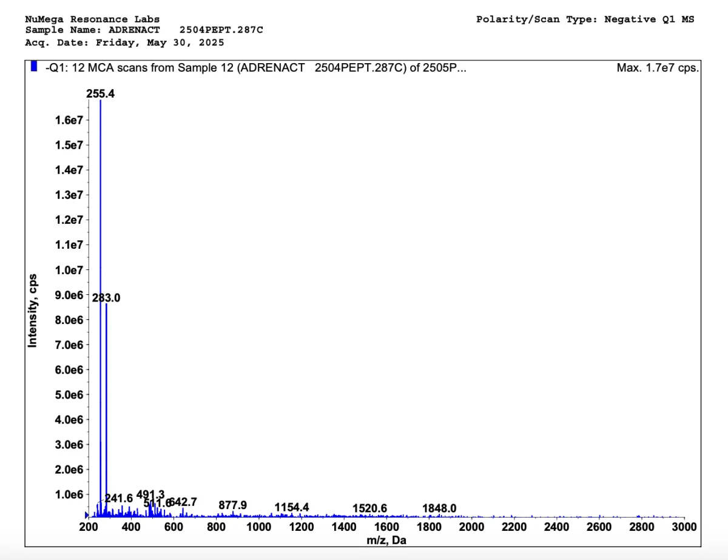Click the 'm/z, Da' axis label

386,541
